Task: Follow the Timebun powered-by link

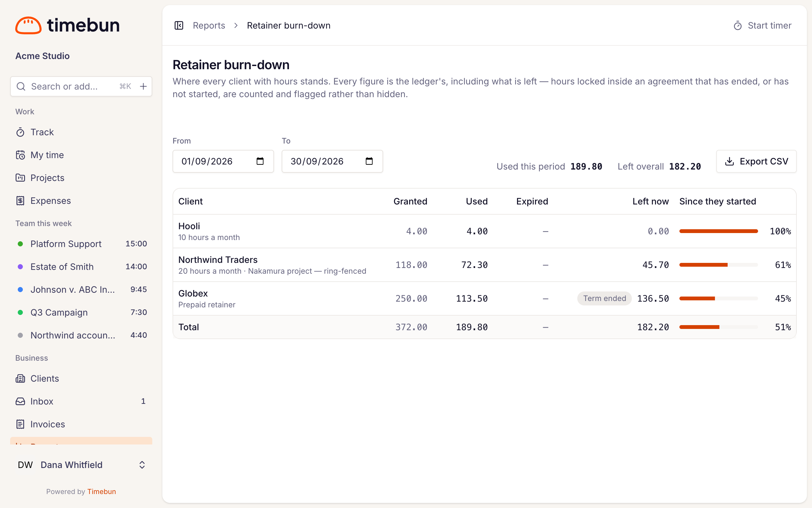Action: click(x=101, y=491)
